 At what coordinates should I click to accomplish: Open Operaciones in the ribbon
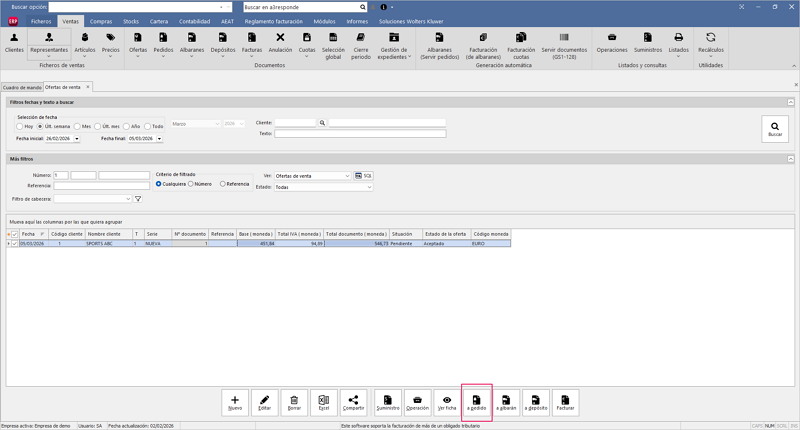[x=612, y=43]
